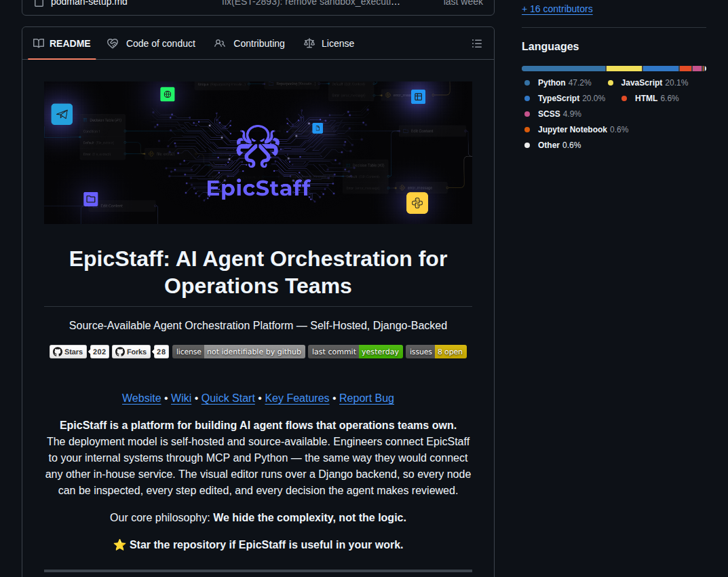Click the purple folder icon in banner
This screenshot has width=728, height=577.
(90, 200)
